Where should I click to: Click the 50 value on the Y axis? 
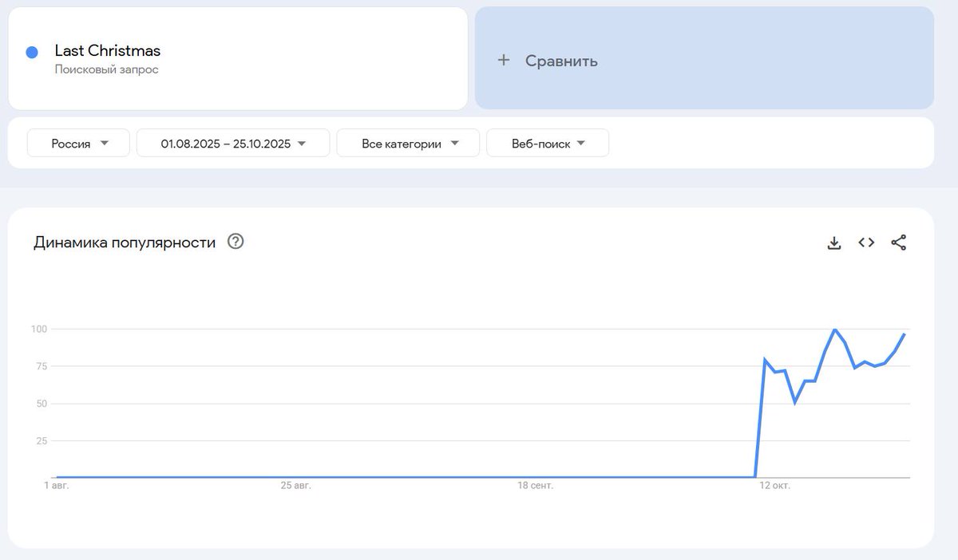(x=42, y=404)
